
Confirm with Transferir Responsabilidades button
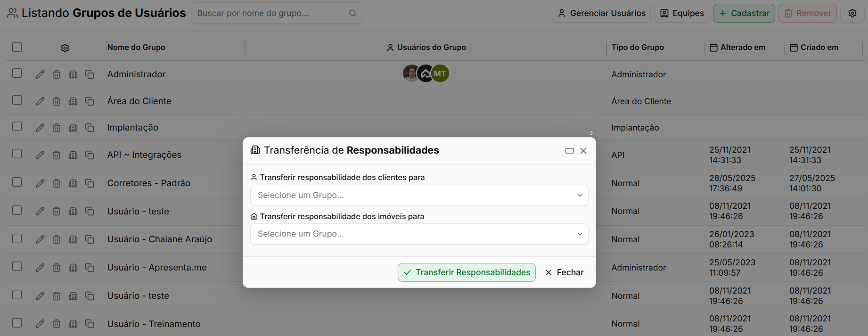click(467, 272)
